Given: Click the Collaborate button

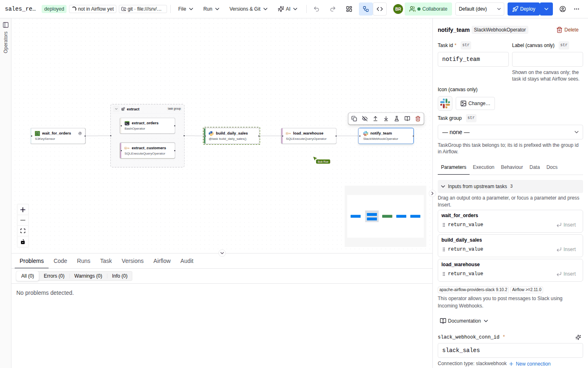Looking at the screenshot, I should tap(428, 9).
